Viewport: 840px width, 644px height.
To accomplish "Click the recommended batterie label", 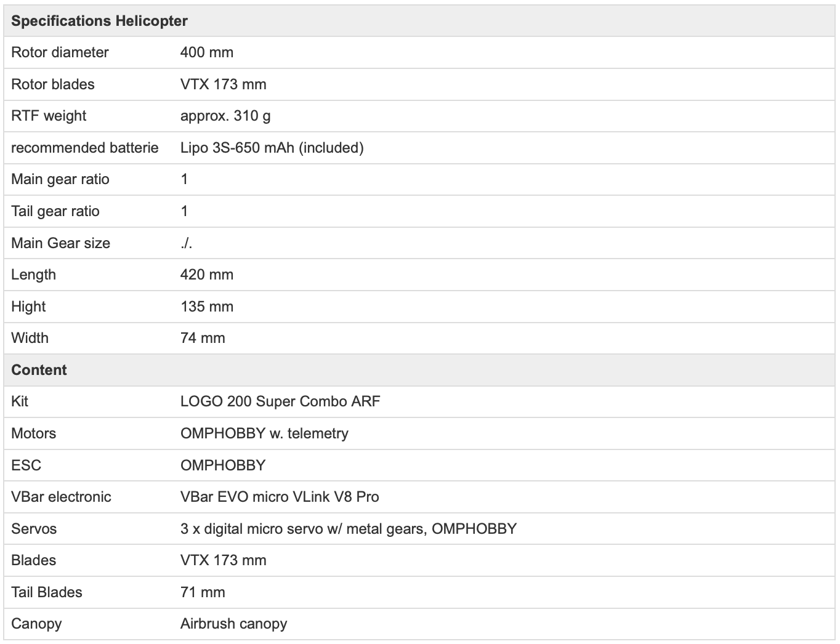I will [x=84, y=148].
